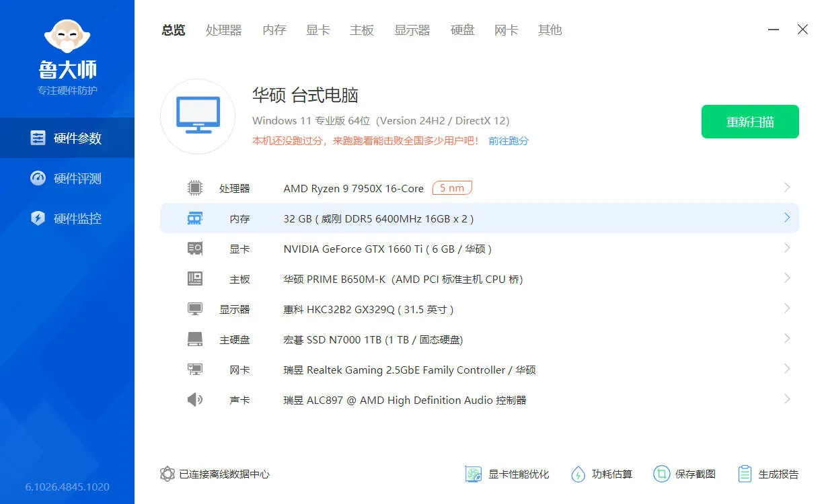Click the desktop computer monitor icon
The height and width of the screenshot is (504, 824).
[x=198, y=116]
